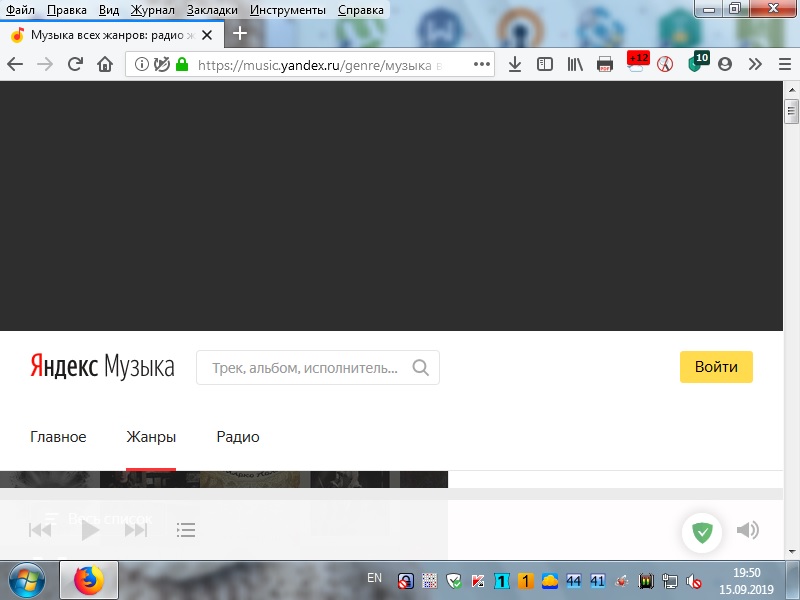800x600 pixels.
Task: Open the browser home page
Action: 105,64
